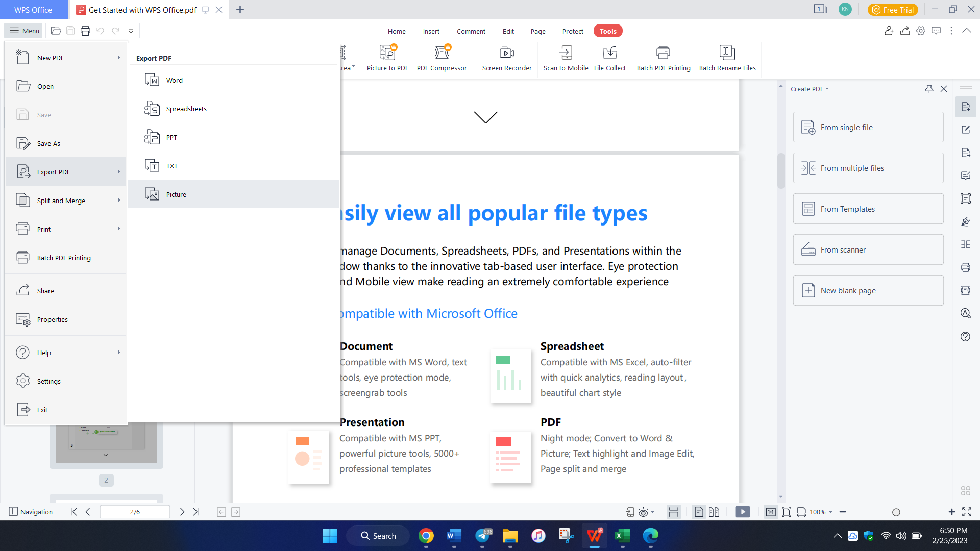Click the print icon in quick toolbar
The width and height of the screenshot is (980, 551).
click(85, 31)
